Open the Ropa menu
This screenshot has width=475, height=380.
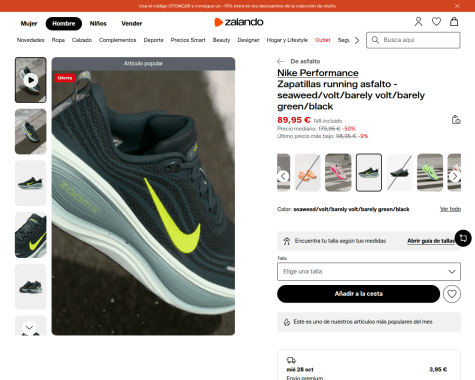58,40
